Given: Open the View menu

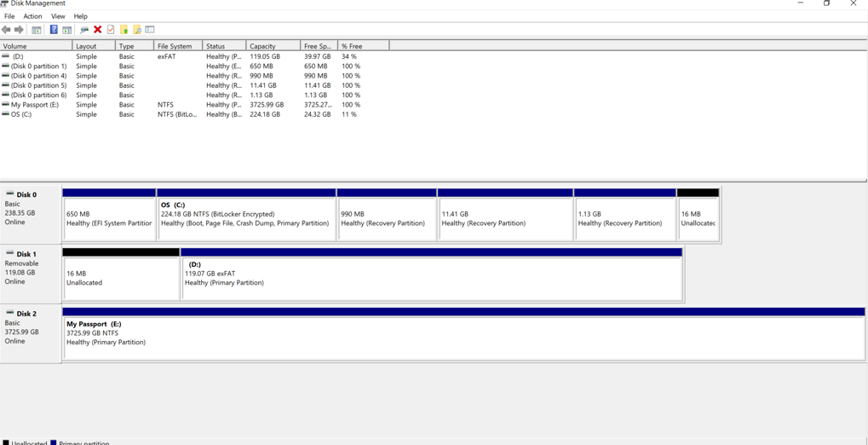Looking at the screenshot, I should point(58,17).
